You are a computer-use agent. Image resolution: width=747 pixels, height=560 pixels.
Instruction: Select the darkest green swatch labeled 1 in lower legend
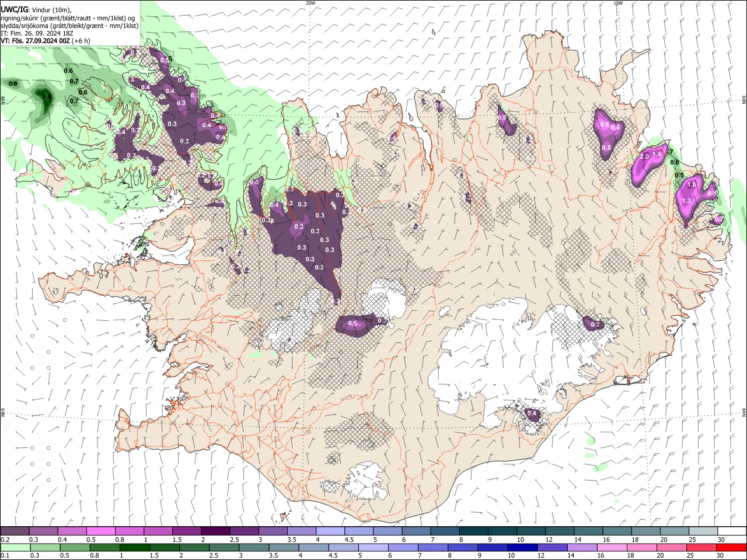134,547
